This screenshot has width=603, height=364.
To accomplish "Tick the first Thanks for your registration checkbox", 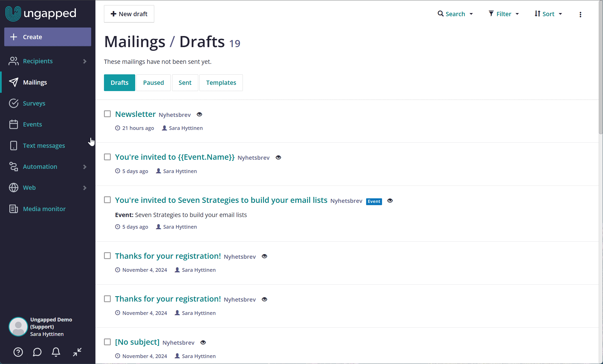I will click(107, 256).
